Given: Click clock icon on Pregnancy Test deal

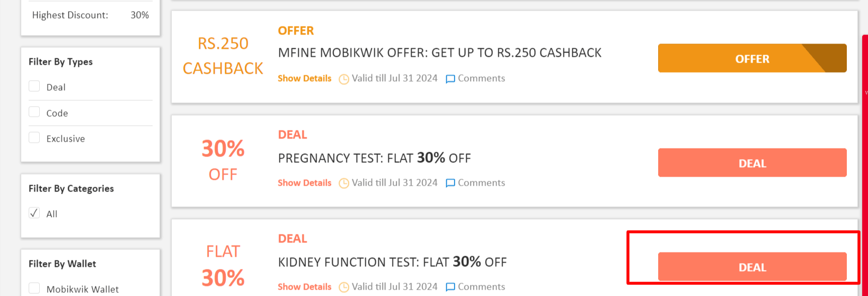Looking at the screenshot, I should 344,183.
